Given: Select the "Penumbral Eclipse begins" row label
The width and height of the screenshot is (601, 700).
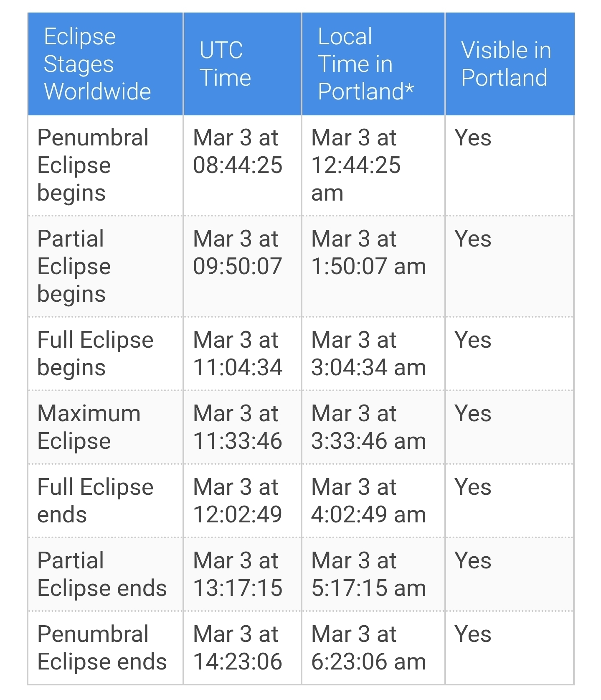Looking at the screenshot, I should pyautogui.click(x=93, y=165).
